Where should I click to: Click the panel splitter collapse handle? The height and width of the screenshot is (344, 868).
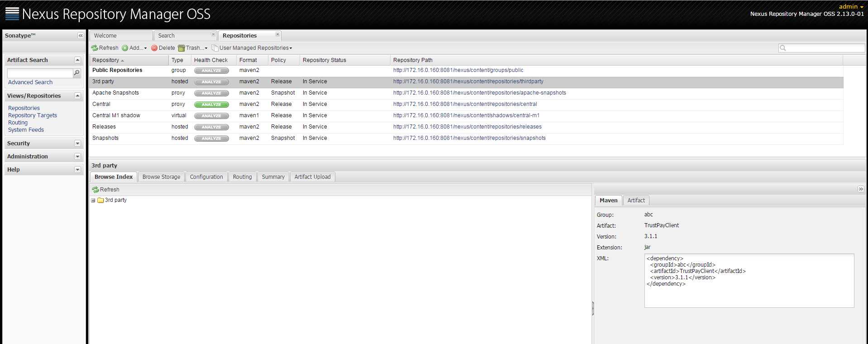[592, 308]
